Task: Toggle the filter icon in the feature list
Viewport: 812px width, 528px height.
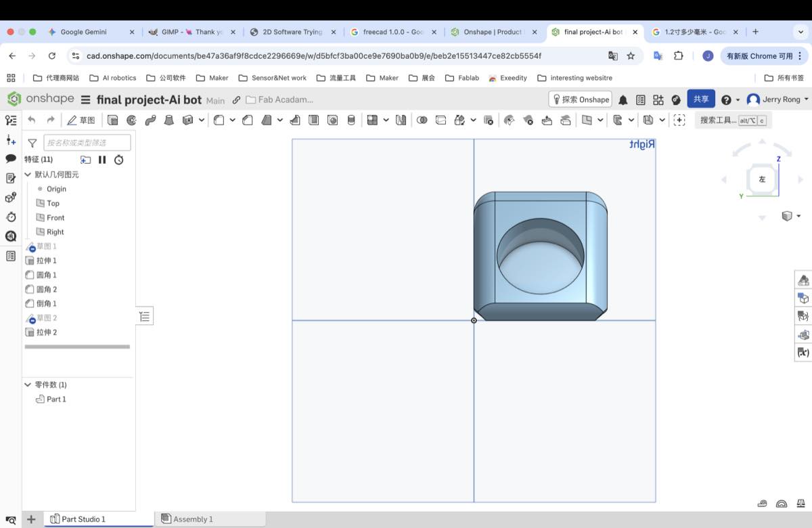Action: pyautogui.click(x=32, y=143)
